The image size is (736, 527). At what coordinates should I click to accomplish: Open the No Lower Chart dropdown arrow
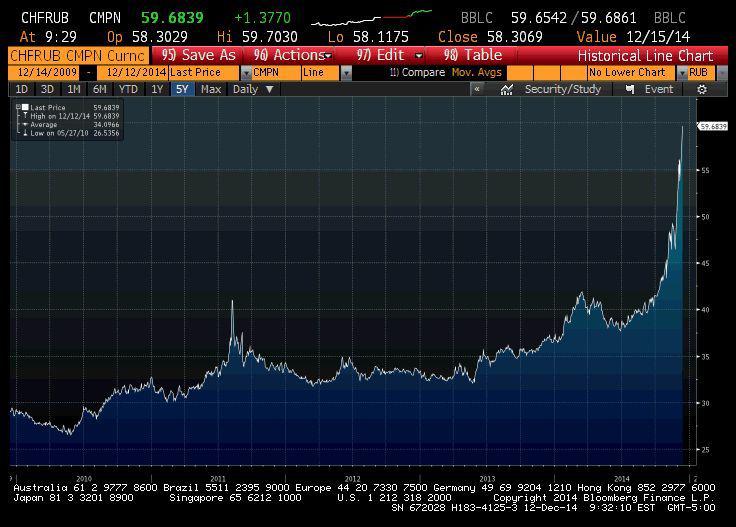click(682, 73)
